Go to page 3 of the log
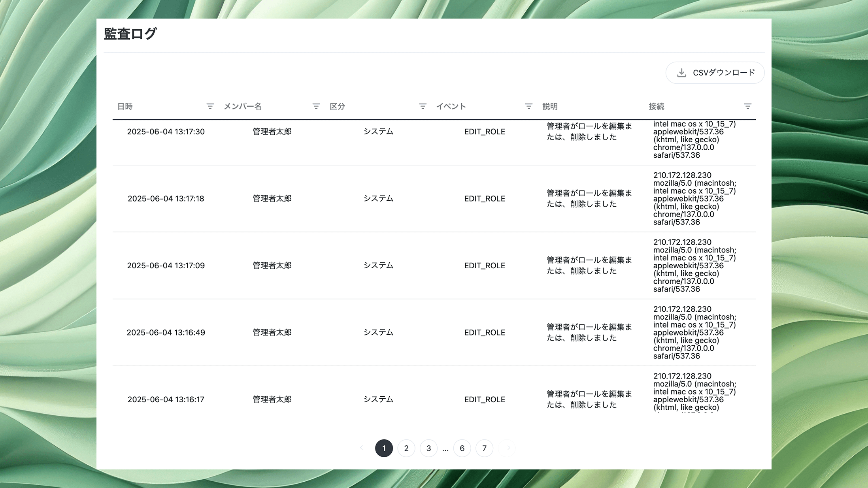Image resolution: width=868 pixels, height=488 pixels. (x=428, y=448)
